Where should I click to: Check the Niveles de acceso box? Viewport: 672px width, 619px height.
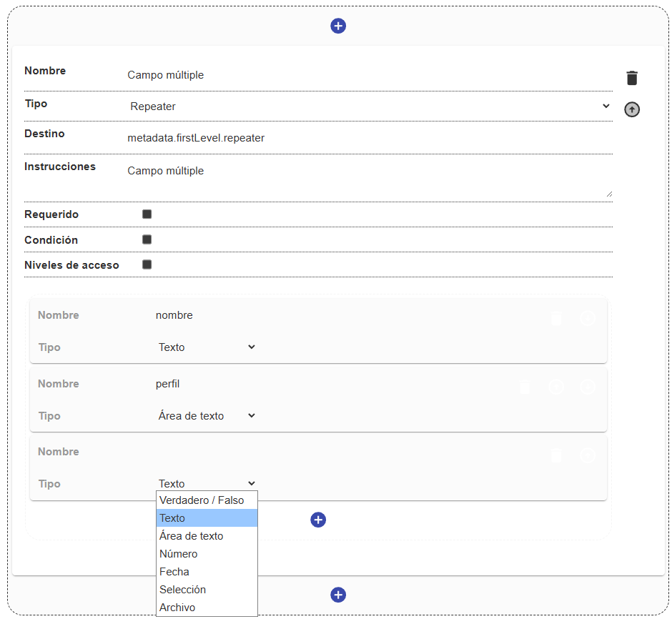147,264
